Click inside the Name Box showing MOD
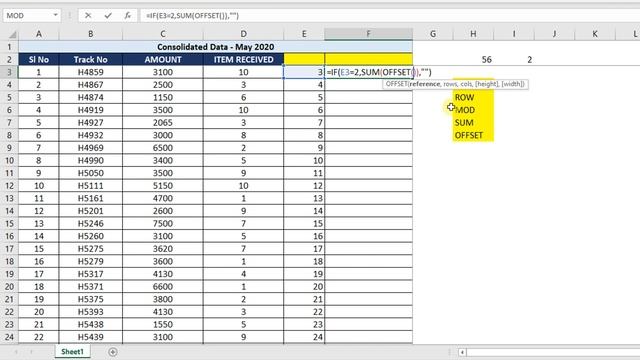 click(x=28, y=16)
